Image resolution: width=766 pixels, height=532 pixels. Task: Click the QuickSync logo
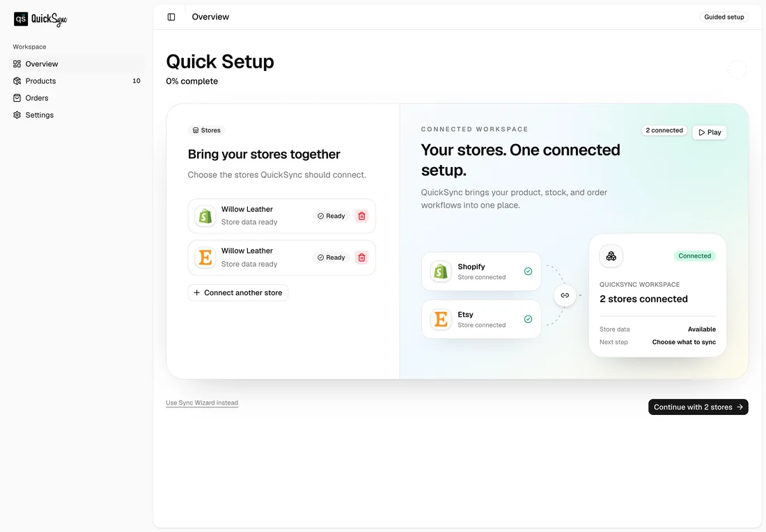point(40,19)
